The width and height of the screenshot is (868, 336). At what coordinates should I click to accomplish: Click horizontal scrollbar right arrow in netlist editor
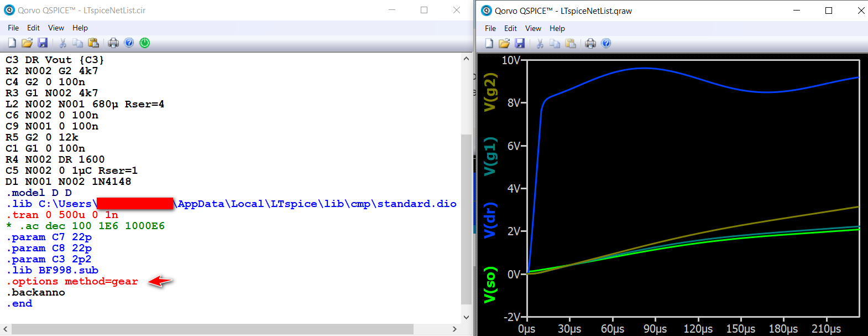[455, 329]
